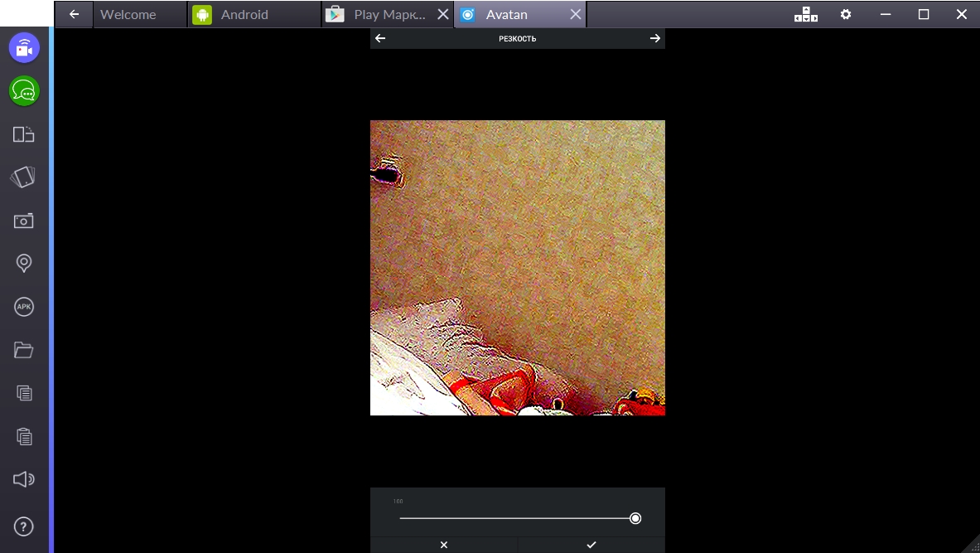Open the help question mark icon
This screenshot has width=980, height=553.
(x=24, y=526)
